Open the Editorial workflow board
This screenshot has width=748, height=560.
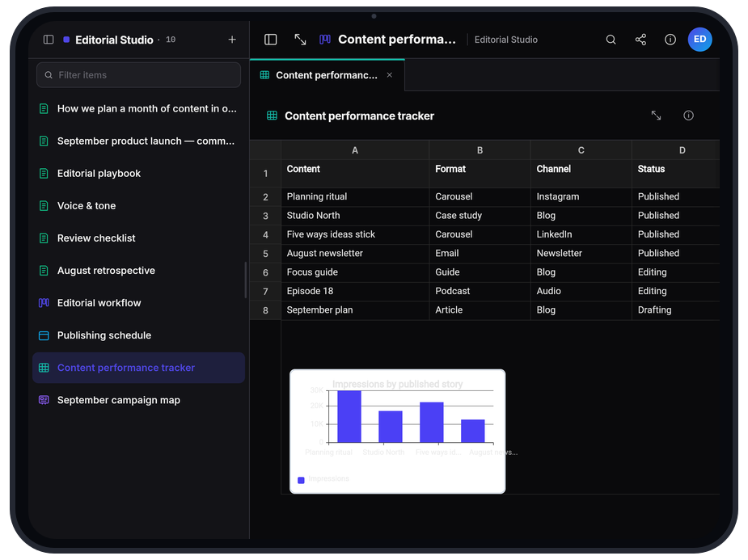pyautogui.click(x=138, y=303)
